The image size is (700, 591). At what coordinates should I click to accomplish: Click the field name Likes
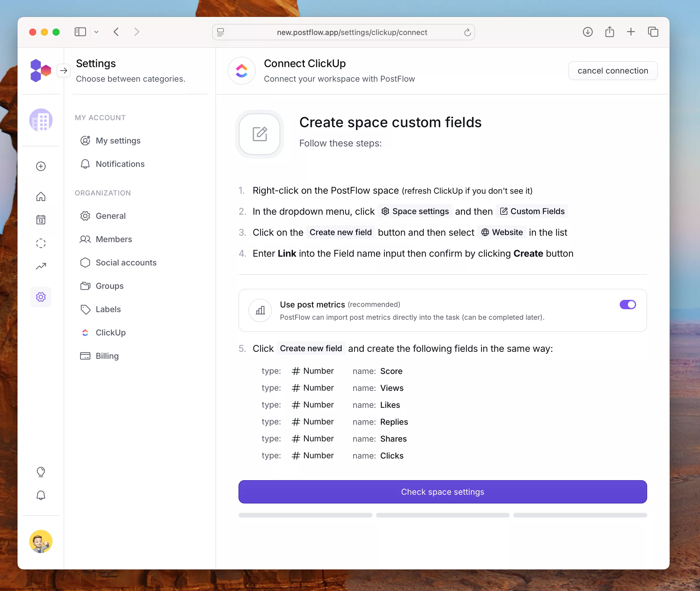pyautogui.click(x=390, y=405)
